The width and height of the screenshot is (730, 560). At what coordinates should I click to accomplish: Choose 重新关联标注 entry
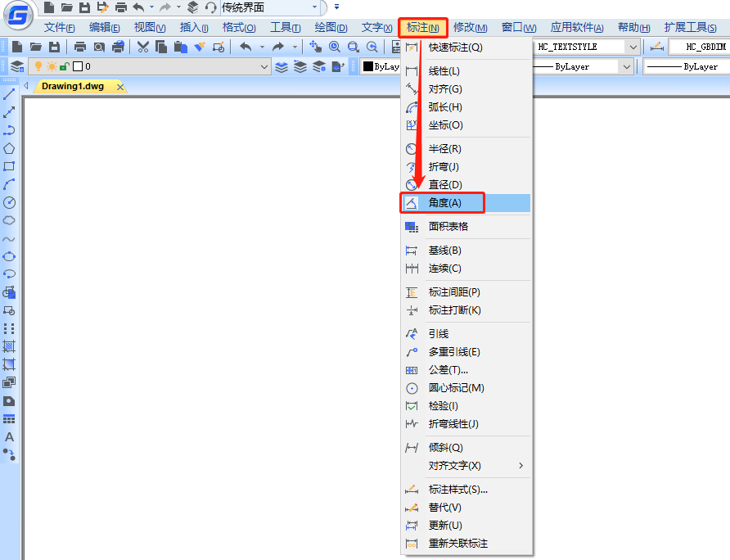[x=466, y=544]
